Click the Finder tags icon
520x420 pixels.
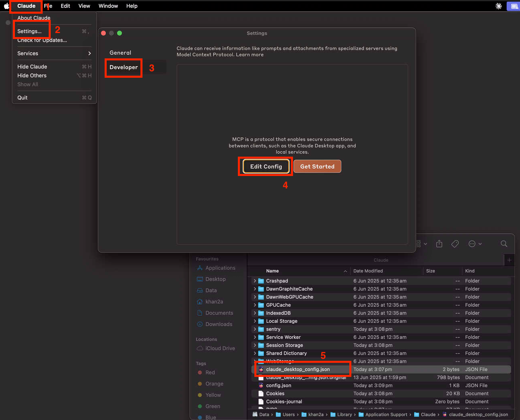pos(455,244)
